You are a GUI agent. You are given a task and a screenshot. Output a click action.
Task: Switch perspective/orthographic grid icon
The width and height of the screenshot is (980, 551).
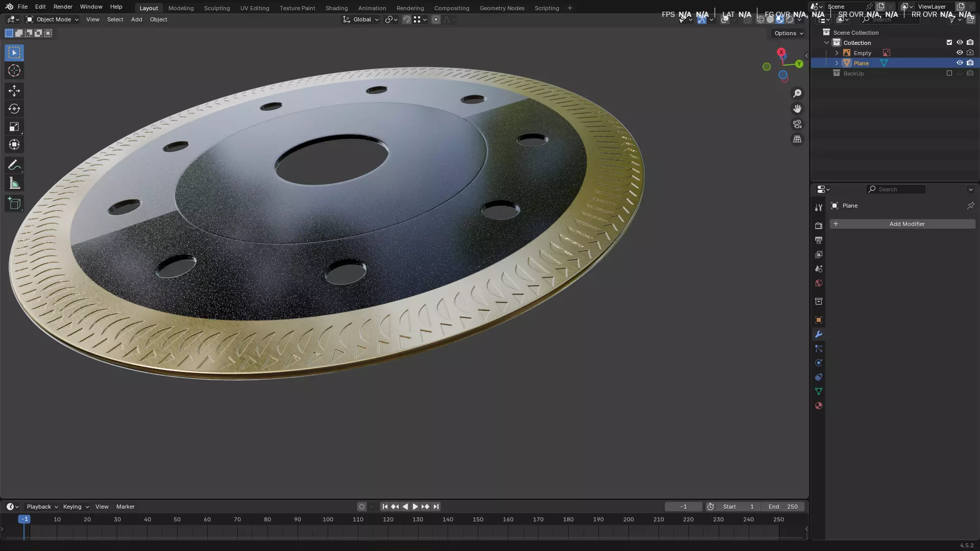pyautogui.click(x=797, y=139)
